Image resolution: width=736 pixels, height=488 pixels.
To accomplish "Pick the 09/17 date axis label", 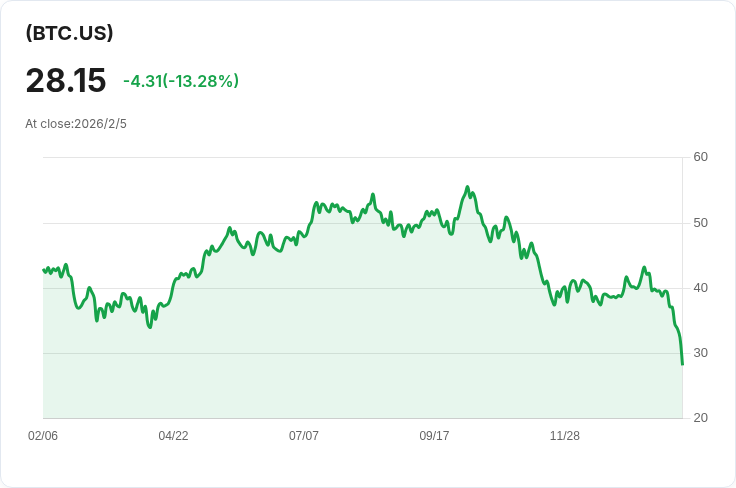I will [434, 436].
